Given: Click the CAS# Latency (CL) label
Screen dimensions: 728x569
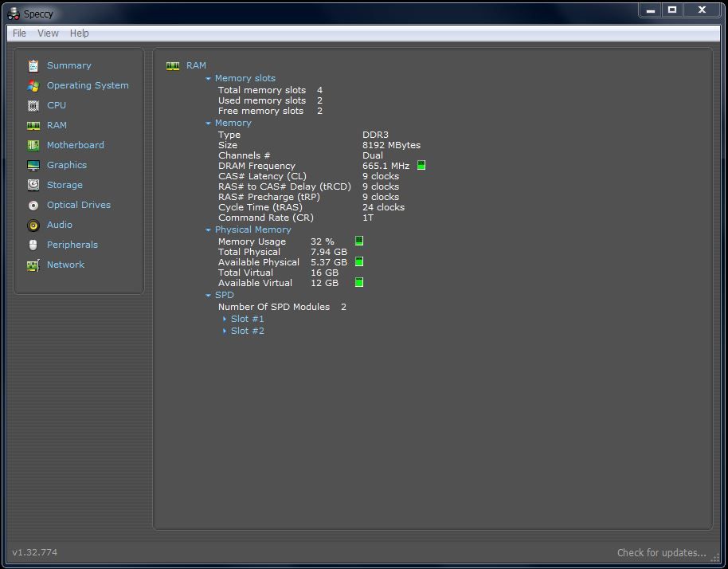Looking at the screenshot, I should tap(262, 176).
